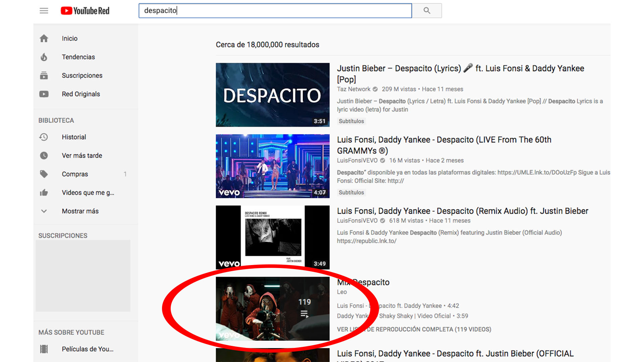Open the Despacito Remix Audio thumbnail

(x=272, y=237)
